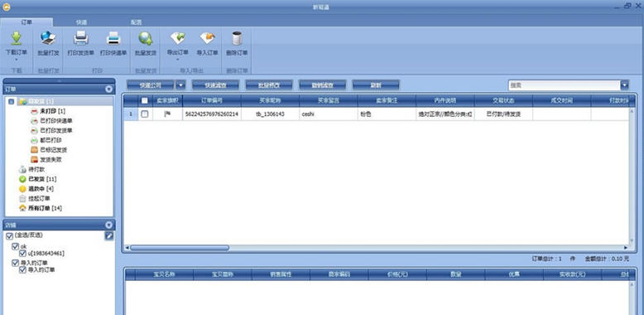Select 待付款 pending payment node
Viewport: 644px width, 315px height.
click(x=36, y=169)
